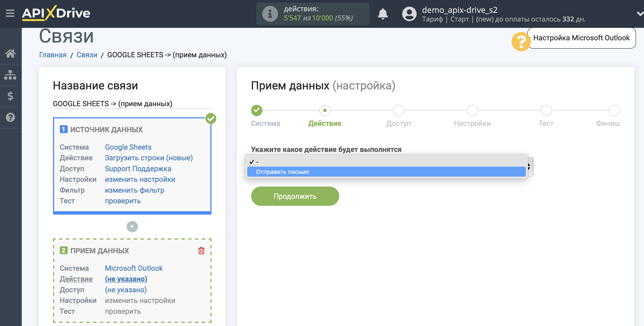Viewport: 644px width, 326px height.
Task: Select the Действие wizard step
Action: (324, 110)
